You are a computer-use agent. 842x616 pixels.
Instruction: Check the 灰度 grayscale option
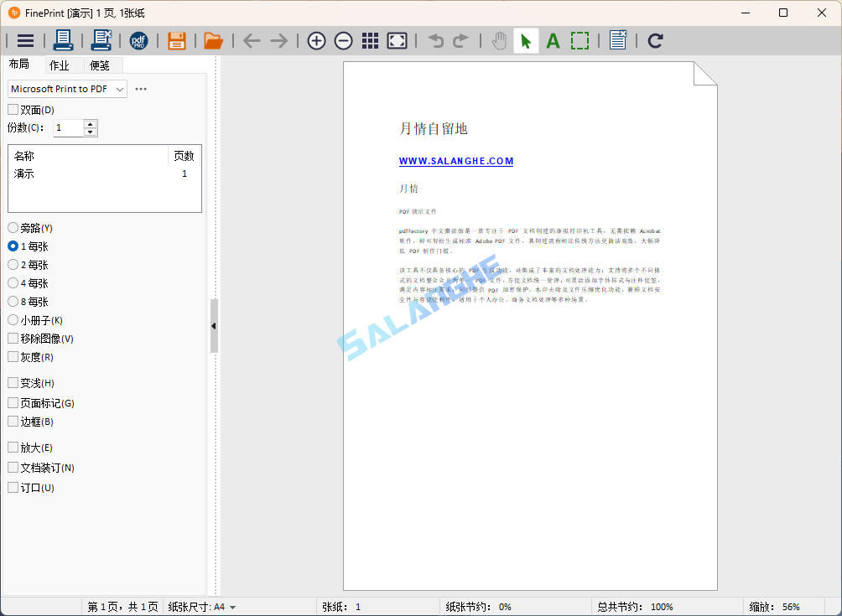point(13,356)
